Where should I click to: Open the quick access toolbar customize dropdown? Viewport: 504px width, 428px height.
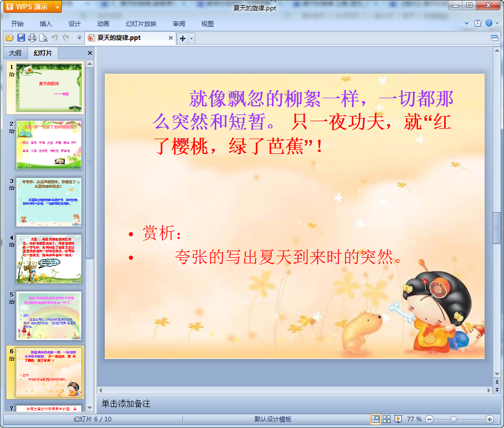pos(79,38)
